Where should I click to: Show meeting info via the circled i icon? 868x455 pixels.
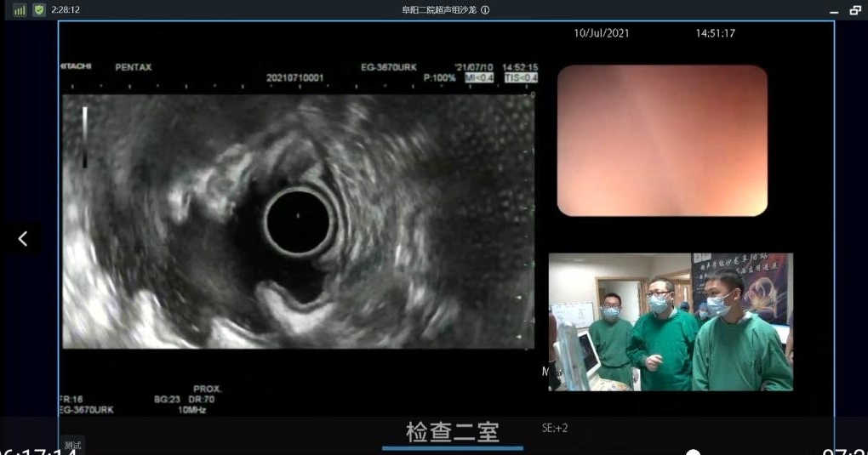(x=485, y=10)
